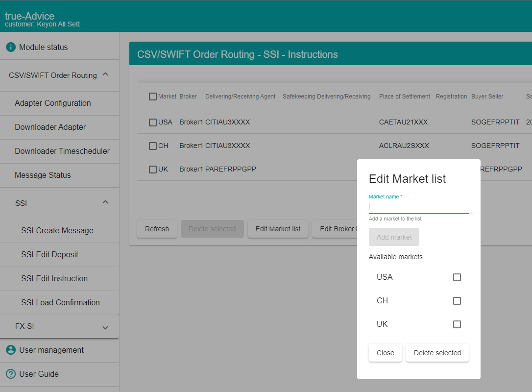Open Adapter Configuration

(x=59, y=103)
